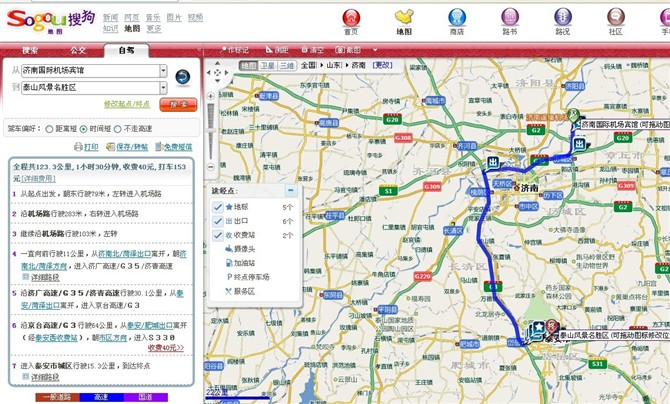Expand the destination 泰山风景名胜区 dropdown

(163, 88)
